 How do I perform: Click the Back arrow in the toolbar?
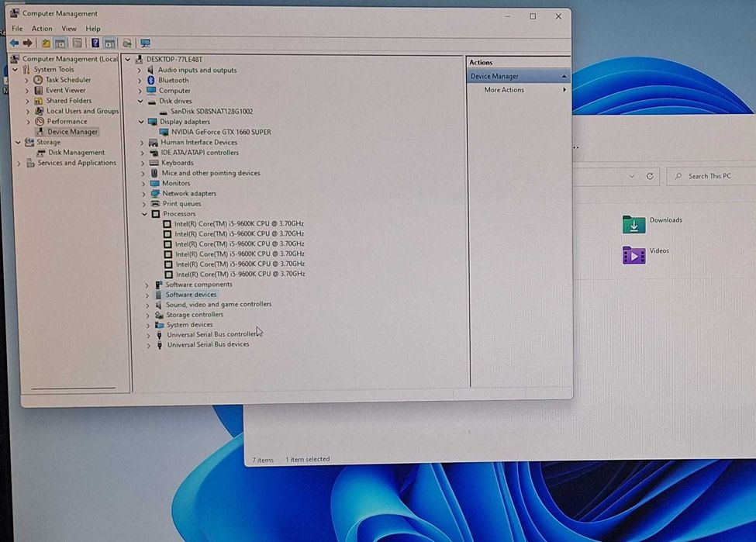[x=14, y=43]
